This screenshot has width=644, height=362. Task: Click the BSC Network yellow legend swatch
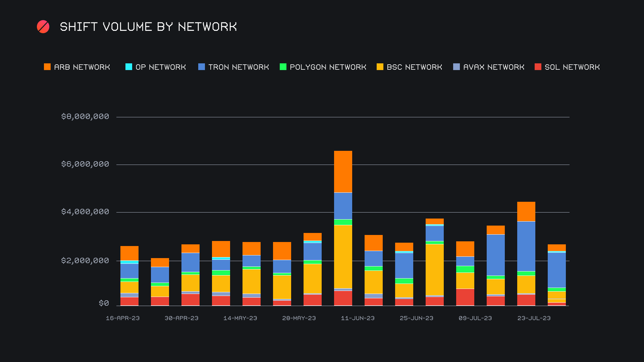coord(380,67)
